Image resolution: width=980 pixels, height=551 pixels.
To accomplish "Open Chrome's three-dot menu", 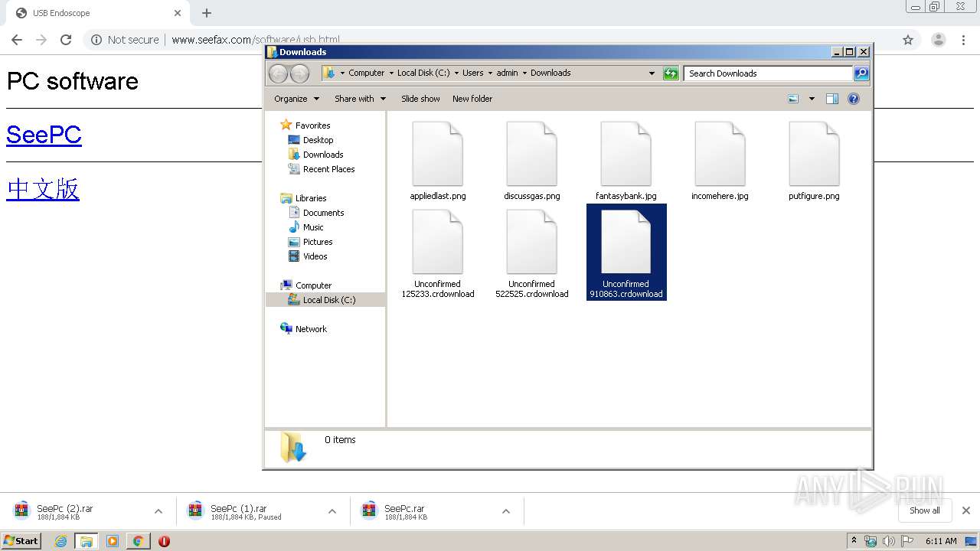I will [x=964, y=40].
